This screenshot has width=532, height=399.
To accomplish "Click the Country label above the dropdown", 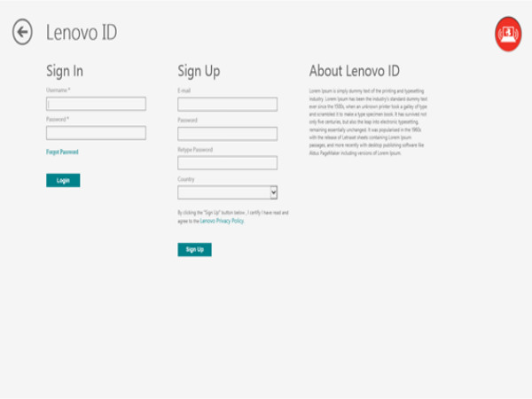I will pos(185,179).
